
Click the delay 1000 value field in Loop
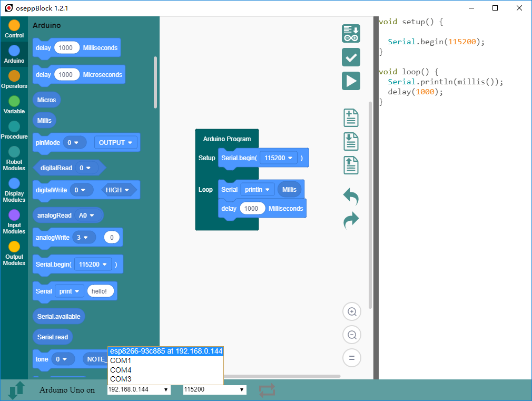pyautogui.click(x=251, y=209)
